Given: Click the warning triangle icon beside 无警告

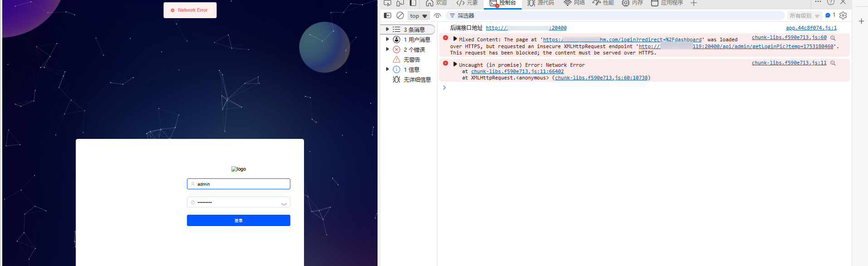Looking at the screenshot, I should click(x=397, y=59).
